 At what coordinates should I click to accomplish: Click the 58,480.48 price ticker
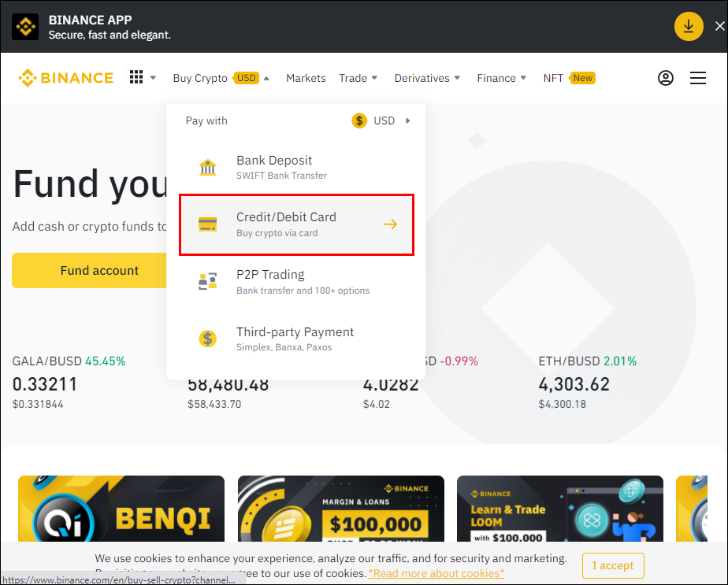coord(228,384)
